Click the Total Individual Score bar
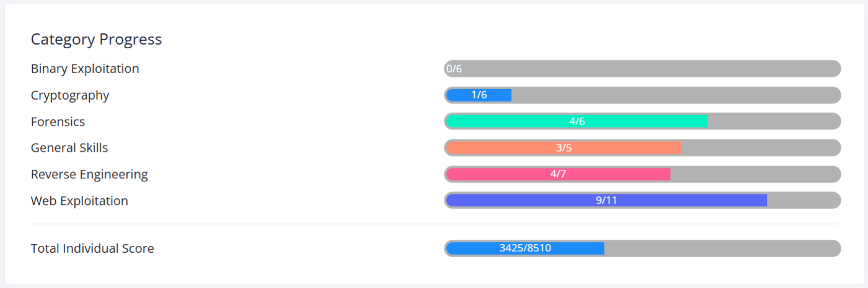Viewport: 868px width, 288px height. coord(642,248)
